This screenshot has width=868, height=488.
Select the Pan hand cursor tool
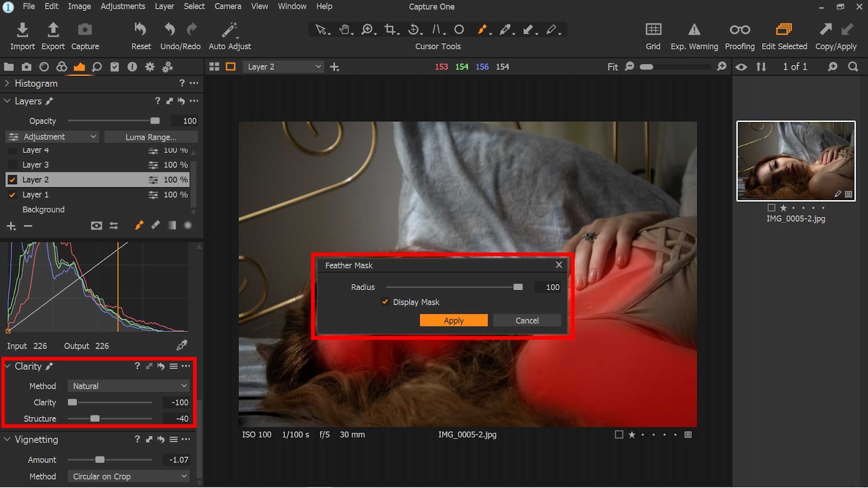click(344, 29)
